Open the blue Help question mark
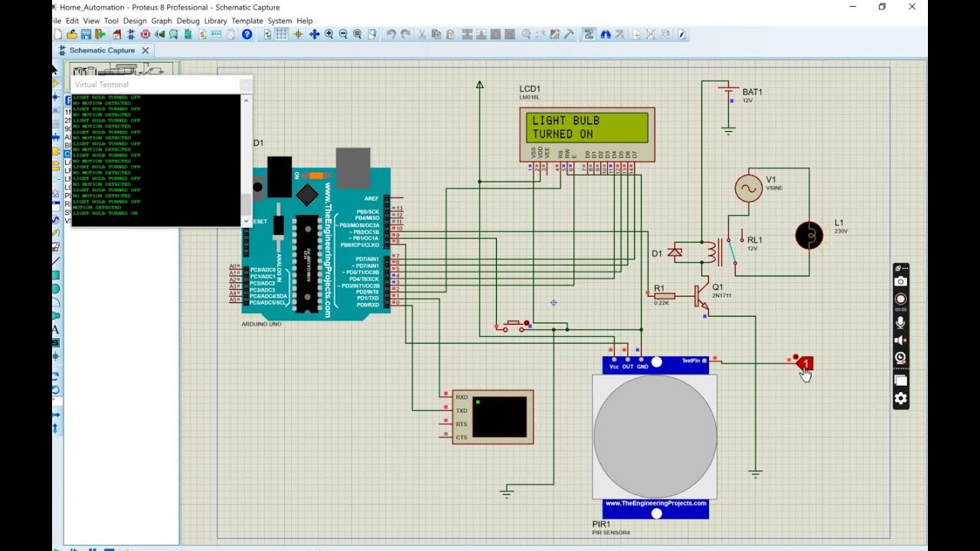This screenshot has width=980, height=551. click(x=247, y=34)
